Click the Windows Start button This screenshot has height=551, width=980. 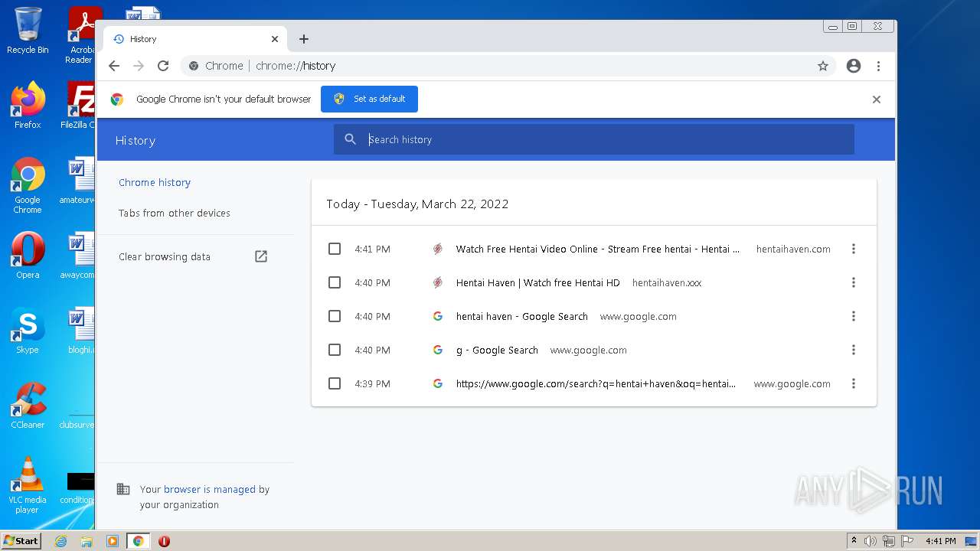point(21,540)
